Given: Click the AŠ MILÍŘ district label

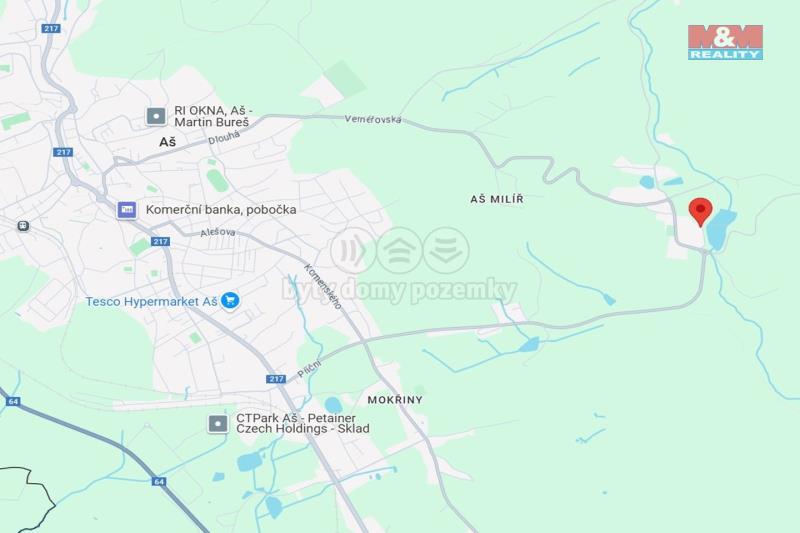Looking at the screenshot, I should (x=497, y=199).
